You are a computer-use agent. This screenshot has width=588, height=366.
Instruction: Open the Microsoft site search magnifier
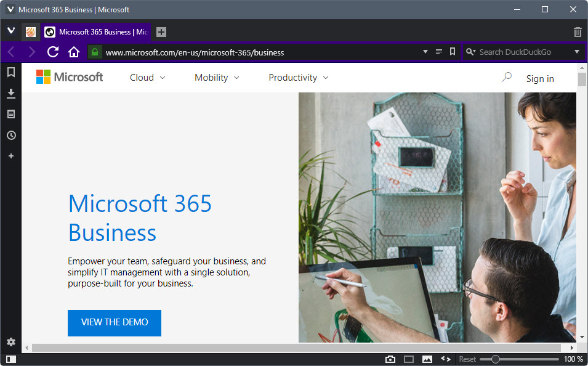pos(507,78)
